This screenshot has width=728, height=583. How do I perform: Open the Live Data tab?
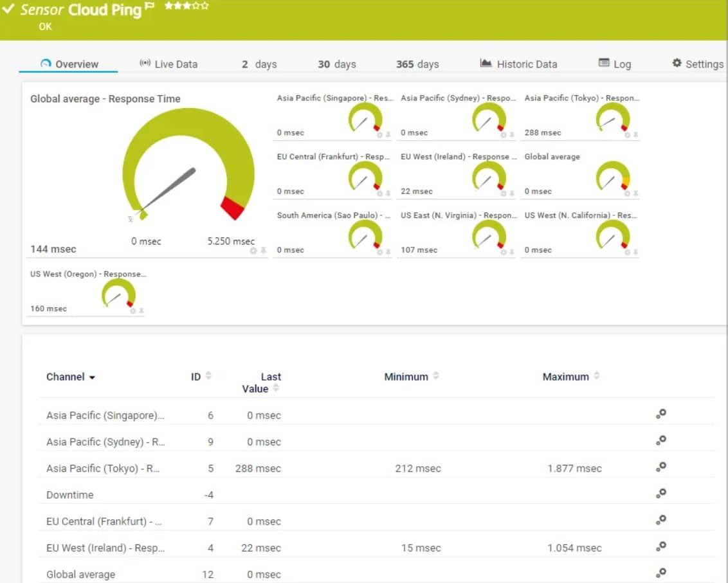[168, 64]
